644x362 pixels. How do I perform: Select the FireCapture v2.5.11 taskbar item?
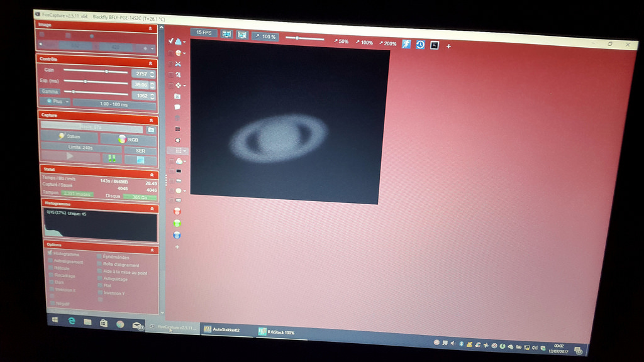tap(173, 327)
